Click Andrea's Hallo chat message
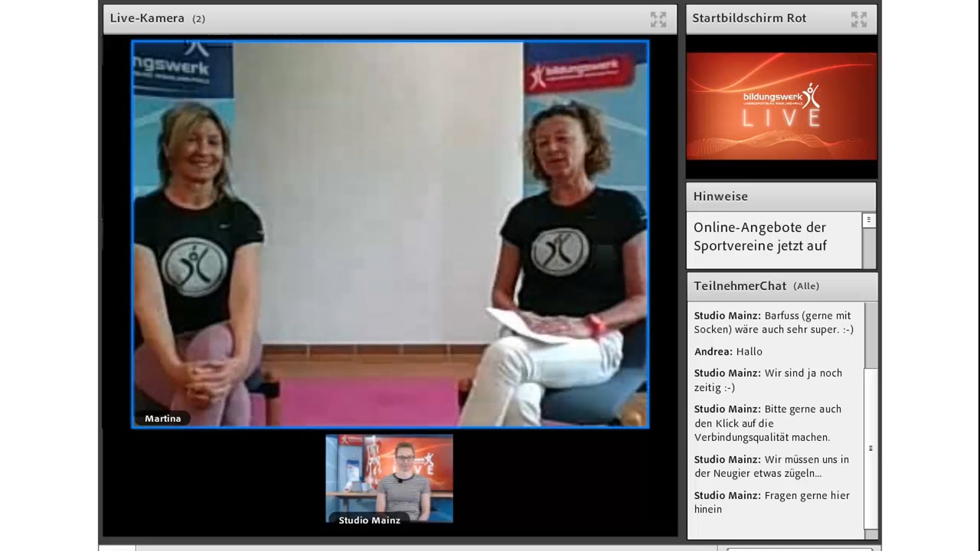Screen dimensions: 980x551 click(x=728, y=351)
